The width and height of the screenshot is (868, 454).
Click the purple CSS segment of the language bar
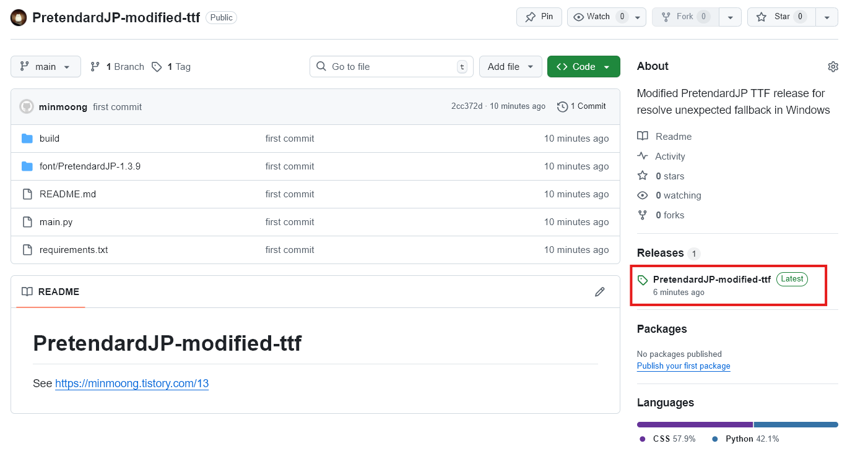pyautogui.click(x=695, y=425)
